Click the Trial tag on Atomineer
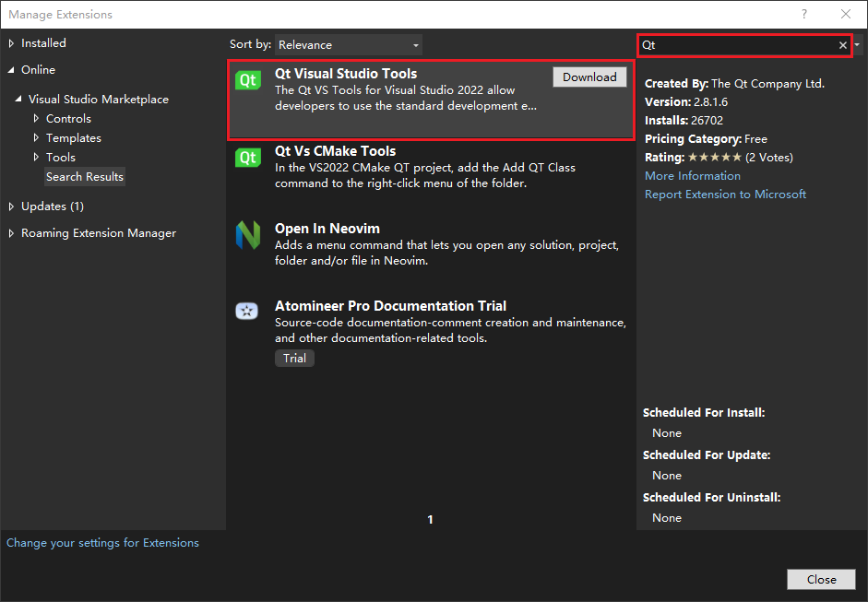Image resolution: width=868 pixels, height=602 pixels. (294, 358)
